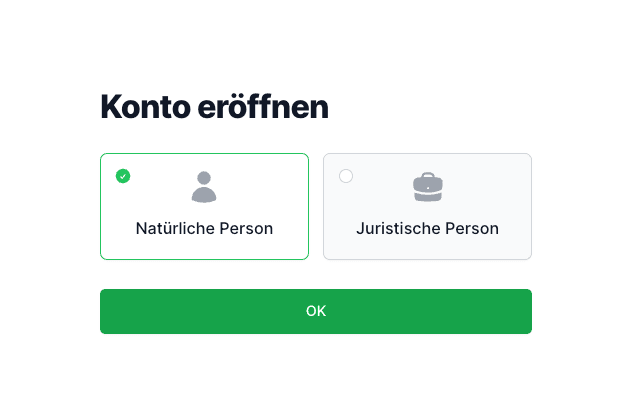Click the "Konto eröffnen" heading
Viewport: 634px width, 404px height.
[x=214, y=107]
